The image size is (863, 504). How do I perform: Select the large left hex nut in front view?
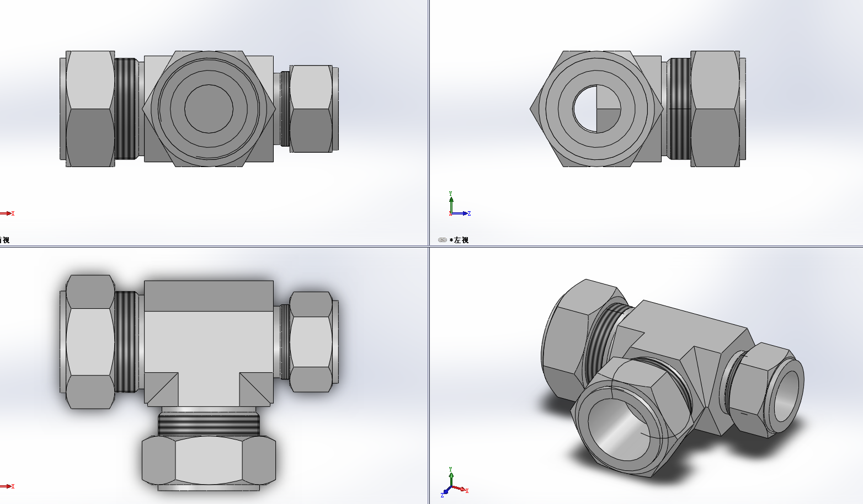[90, 109]
